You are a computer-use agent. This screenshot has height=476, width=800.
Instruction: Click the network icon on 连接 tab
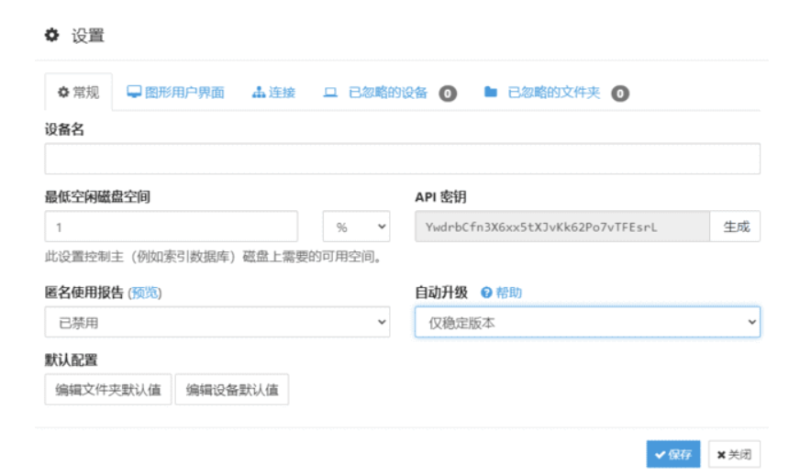pyautogui.click(x=257, y=93)
